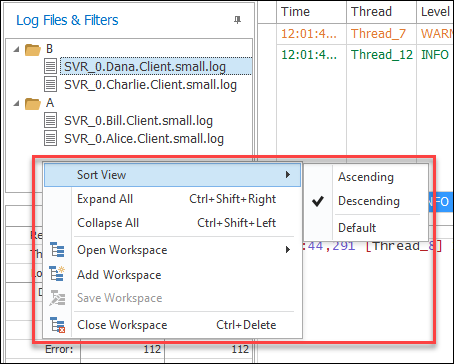The height and width of the screenshot is (364, 454).
Task: Choose Default sort order
Action: tap(357, 228)
